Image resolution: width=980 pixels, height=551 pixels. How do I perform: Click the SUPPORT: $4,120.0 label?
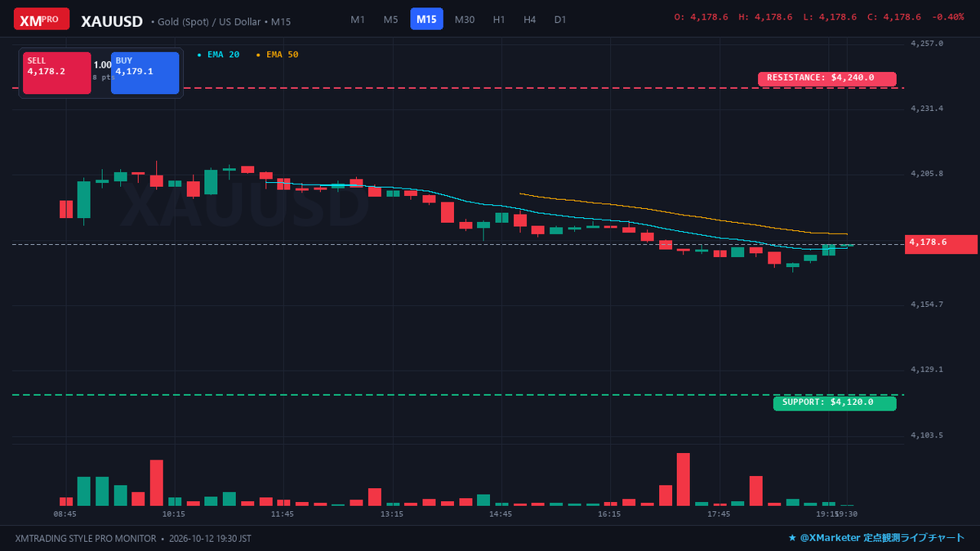click(x=835, y=402)
